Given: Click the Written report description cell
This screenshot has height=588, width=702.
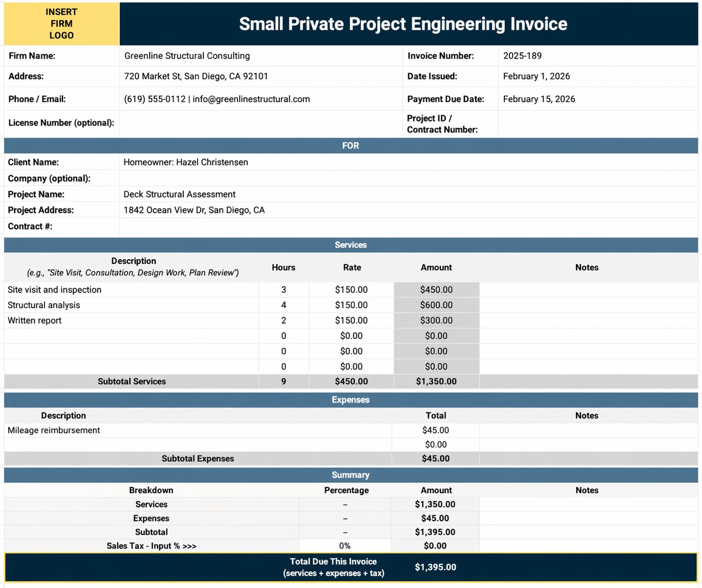Looking at the screenshot, I should (132, 320).
